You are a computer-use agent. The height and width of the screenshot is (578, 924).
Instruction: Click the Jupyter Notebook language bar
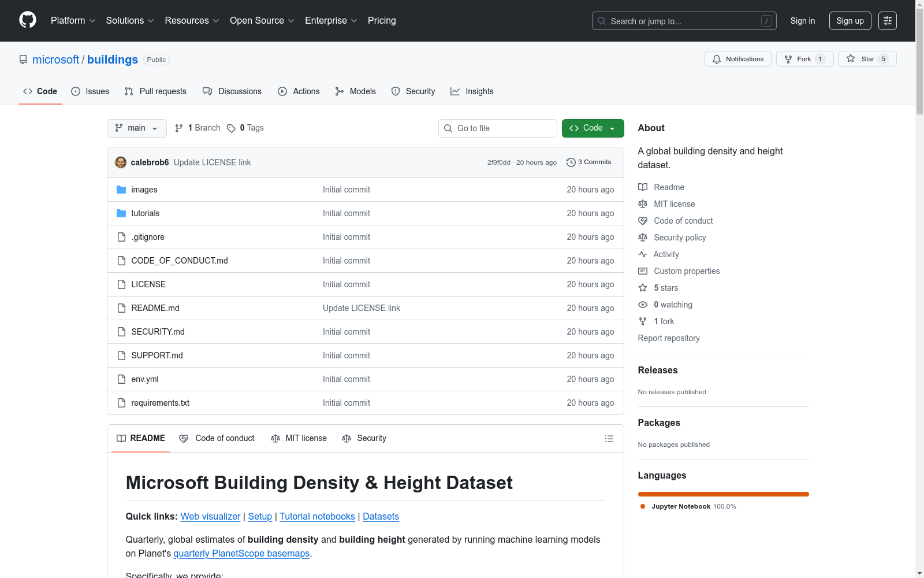pyautogui.click(x=724, y=494)
